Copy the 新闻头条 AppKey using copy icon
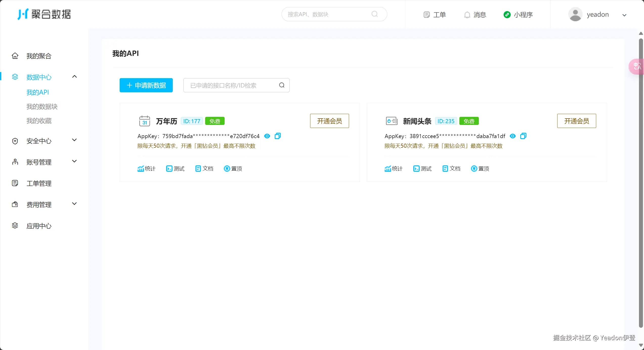644x350 pixels. 523,136
